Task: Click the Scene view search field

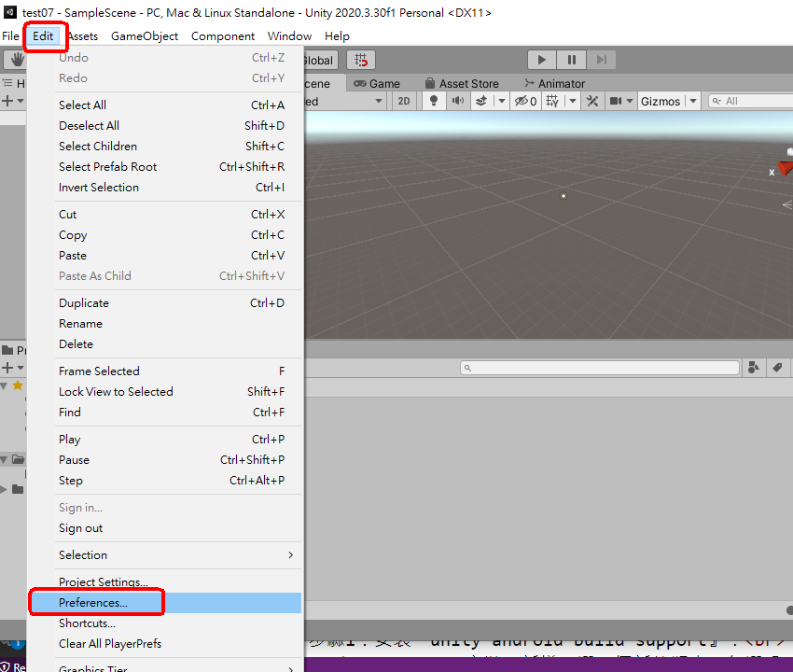Action: (751, 101)
